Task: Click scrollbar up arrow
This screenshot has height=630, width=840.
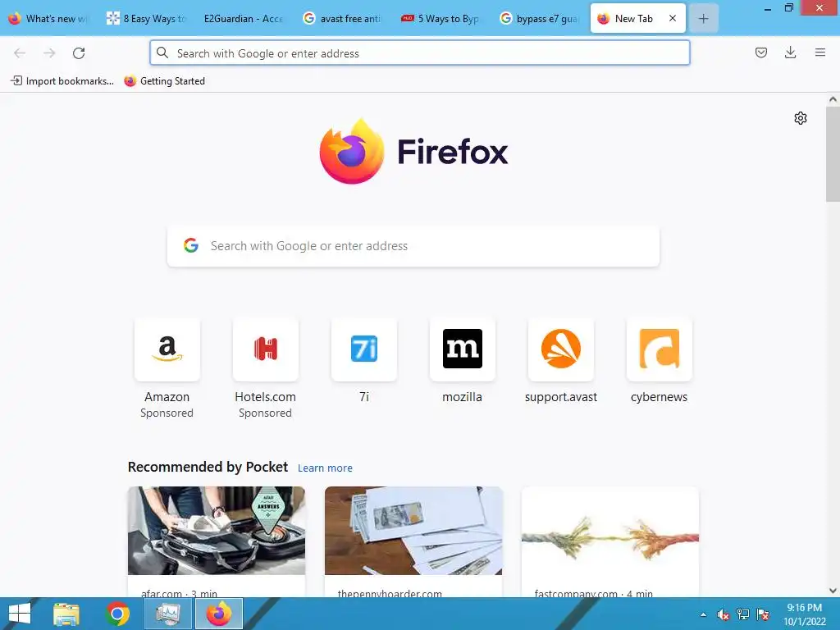Action: coord(833,99)
